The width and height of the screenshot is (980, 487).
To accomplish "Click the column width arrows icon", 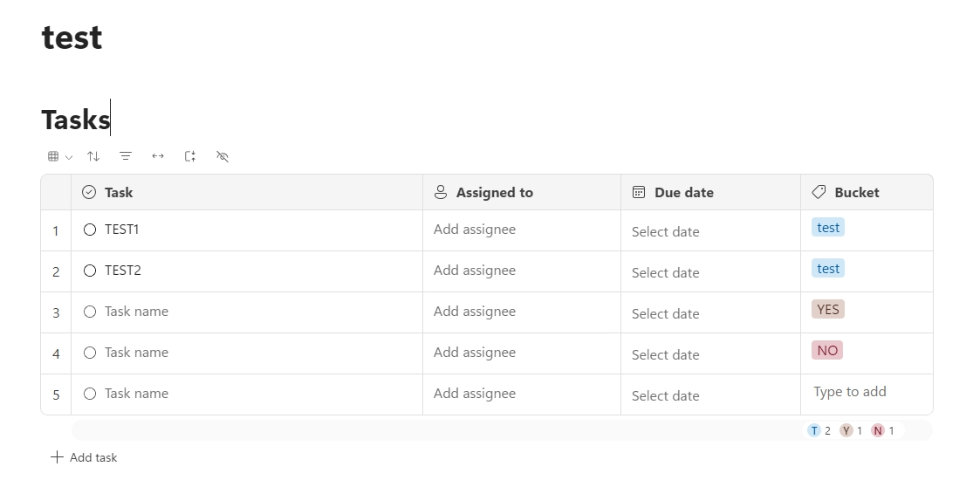I will [x=158, y=156].
